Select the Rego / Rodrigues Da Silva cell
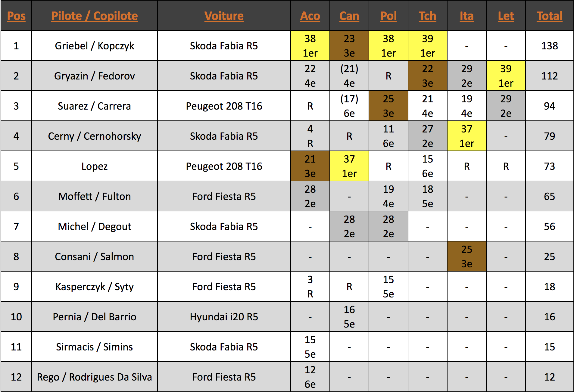574x392 pixels. pyautogui.click(x=95, y=377)
